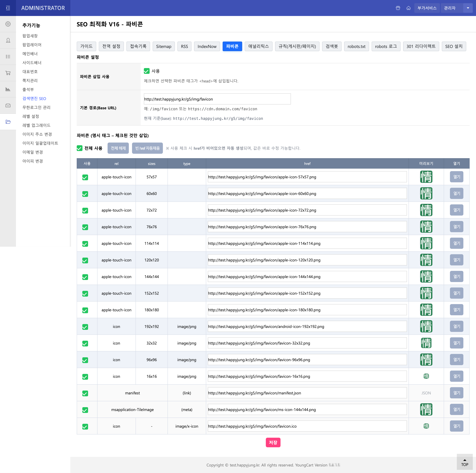Open the shopping cart sidebar icon
The image size is (476, 473).
tap(8, 73)
